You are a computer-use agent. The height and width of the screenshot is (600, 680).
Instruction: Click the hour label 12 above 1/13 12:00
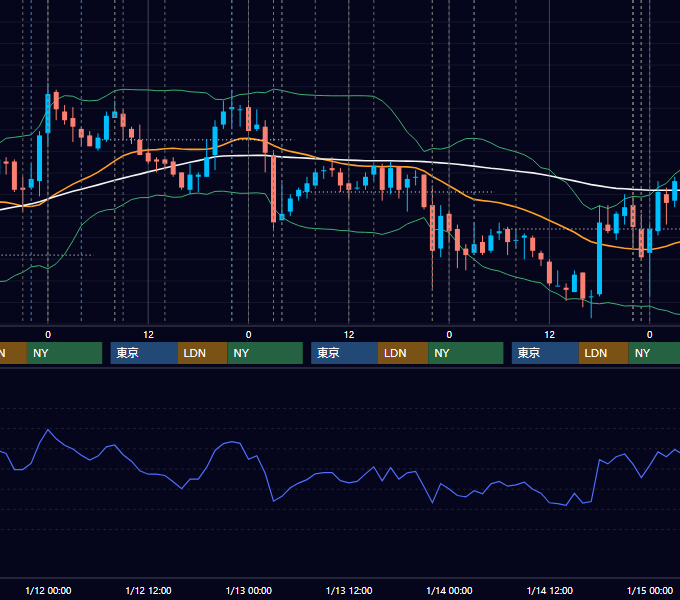point(349,335)
